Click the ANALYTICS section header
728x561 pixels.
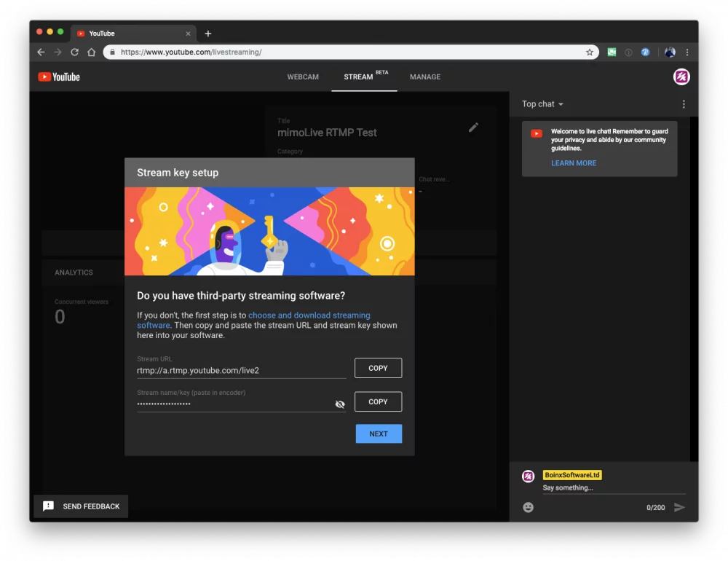tap(74, 272)
